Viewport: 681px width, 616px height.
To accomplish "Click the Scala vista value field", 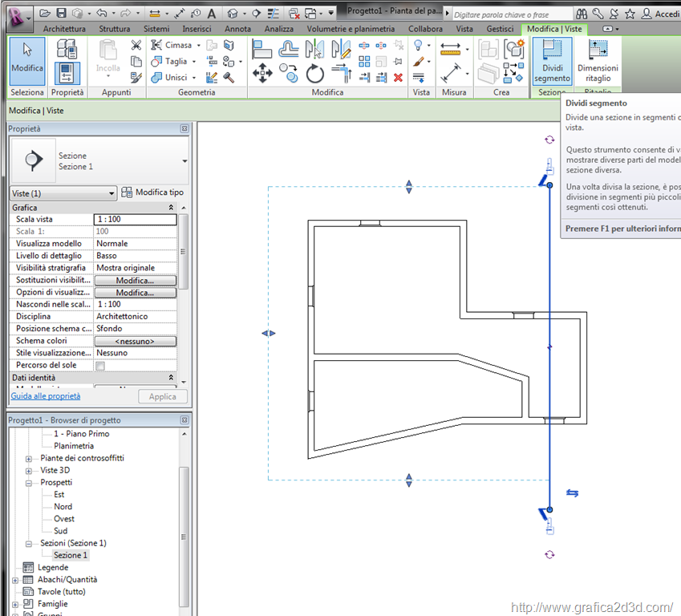I will click(135, 219).
